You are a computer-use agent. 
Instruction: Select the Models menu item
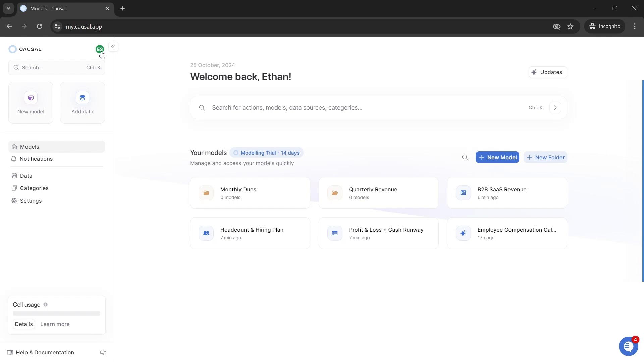pos(29,147)
